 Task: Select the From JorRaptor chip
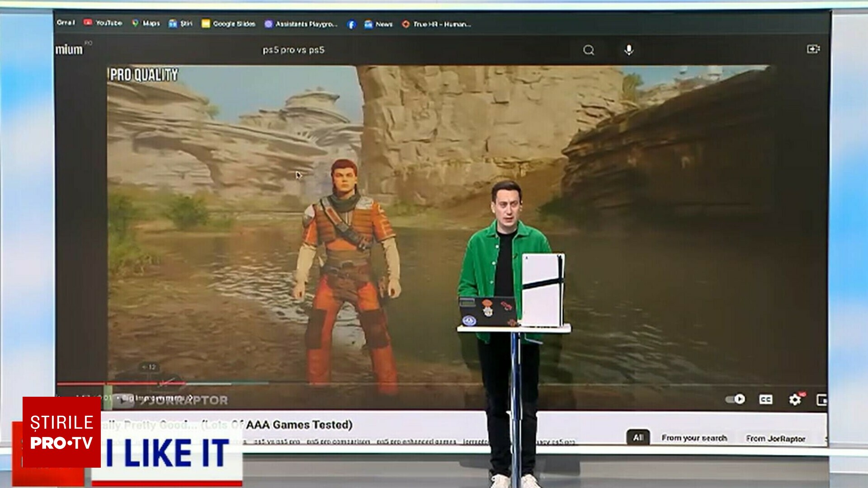[x=775, y=438]
